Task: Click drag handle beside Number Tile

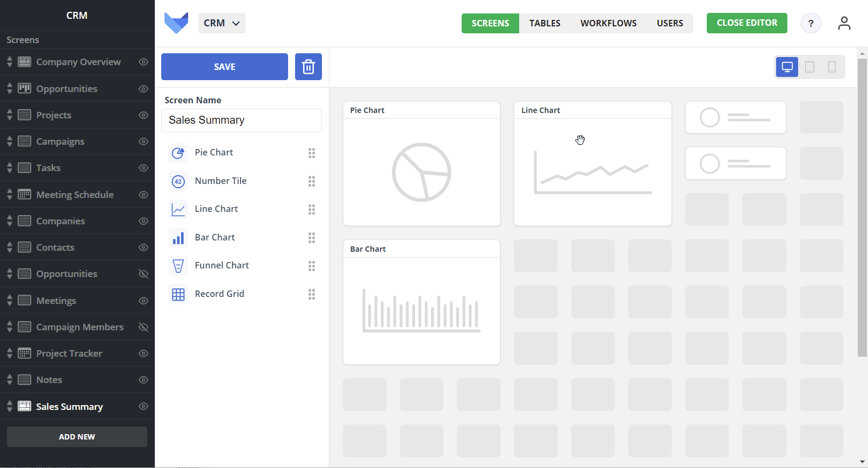Action: 312,181
